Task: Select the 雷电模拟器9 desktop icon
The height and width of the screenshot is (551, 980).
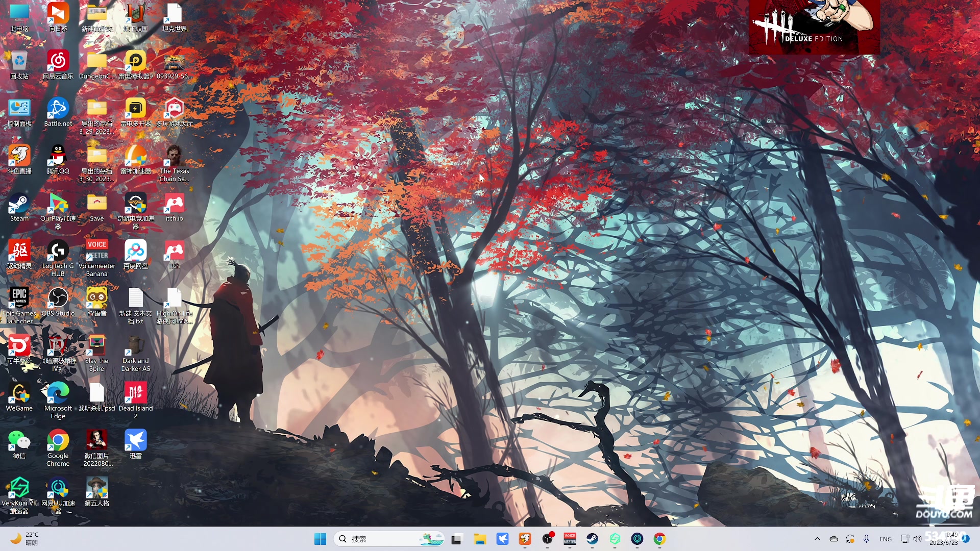Action: (x=136, y=65)
